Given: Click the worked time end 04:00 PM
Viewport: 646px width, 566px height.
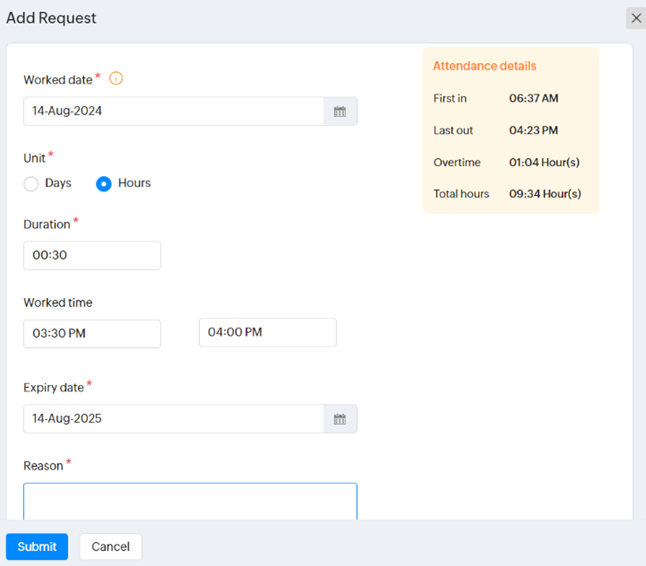Looking at the screenshot, I should coord(268,332).
